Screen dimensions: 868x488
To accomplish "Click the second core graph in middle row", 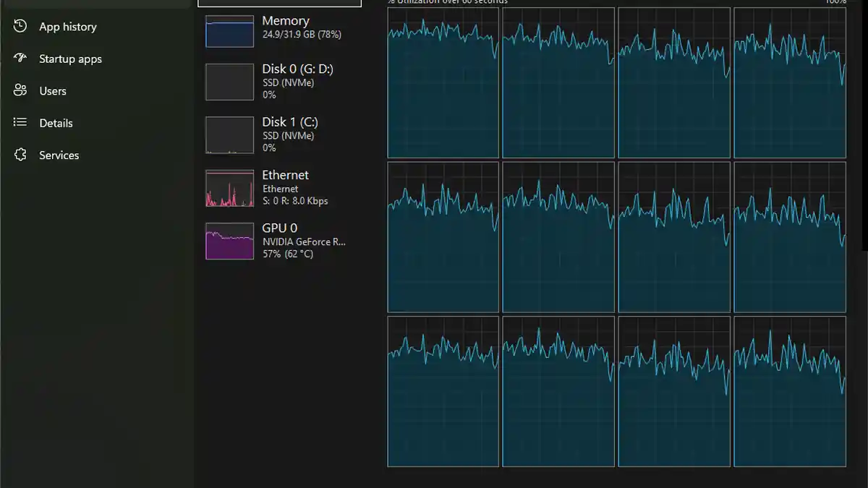I will (558, 237).
